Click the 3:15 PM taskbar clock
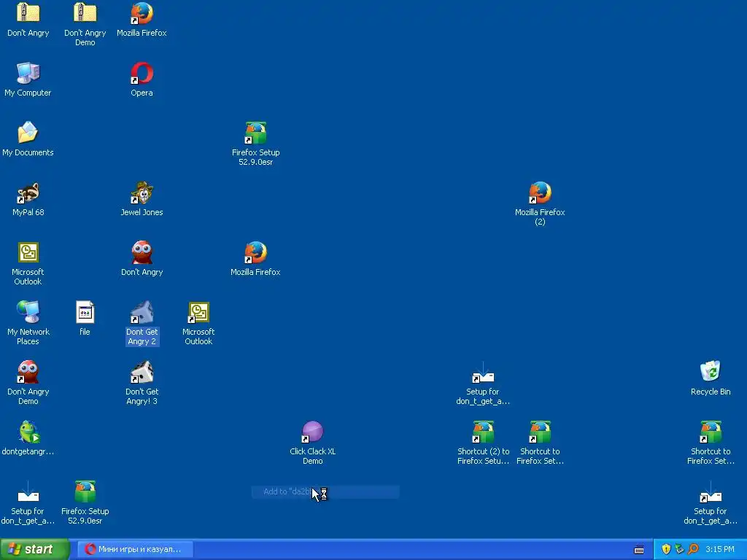Screen dimensions: 747x560 coord(720,549)
